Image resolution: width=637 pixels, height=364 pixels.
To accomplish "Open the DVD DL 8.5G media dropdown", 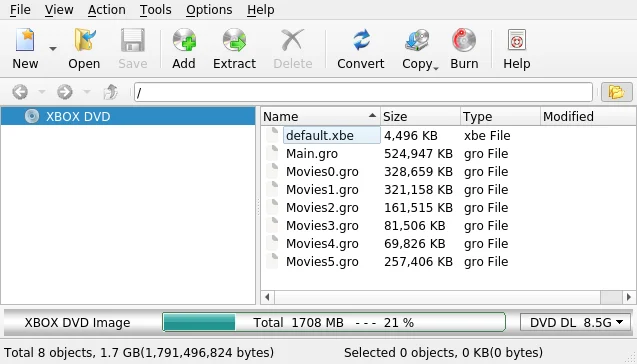I will (x=576, y=323).
